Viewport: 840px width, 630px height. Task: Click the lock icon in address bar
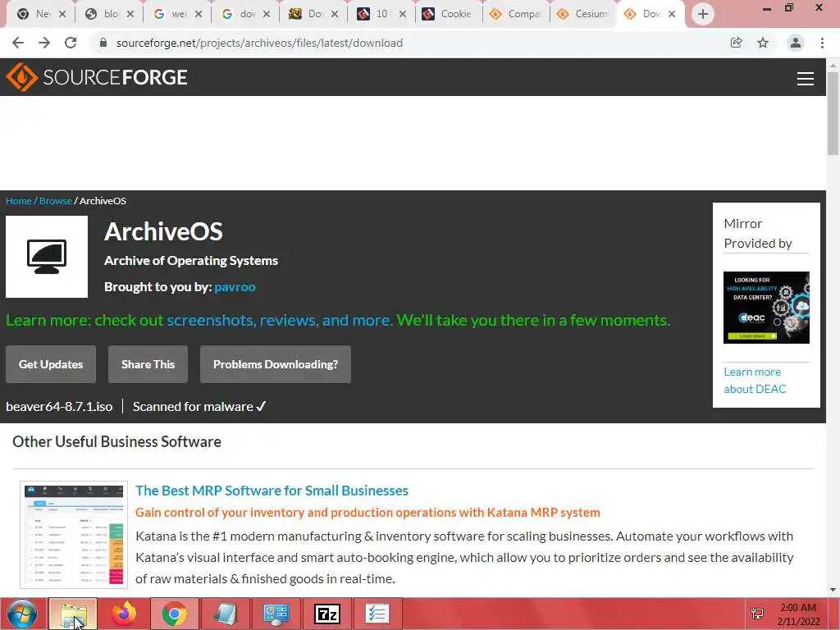(x=103, y=43)
